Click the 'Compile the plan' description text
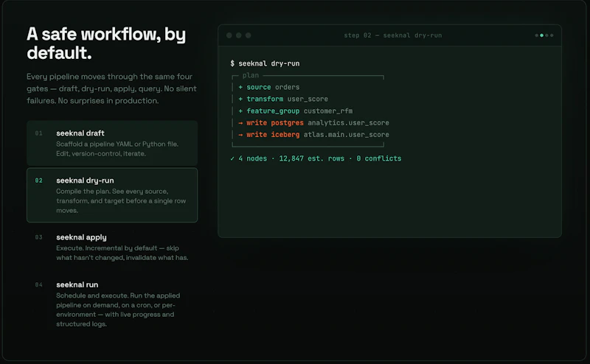 [121, 201]
